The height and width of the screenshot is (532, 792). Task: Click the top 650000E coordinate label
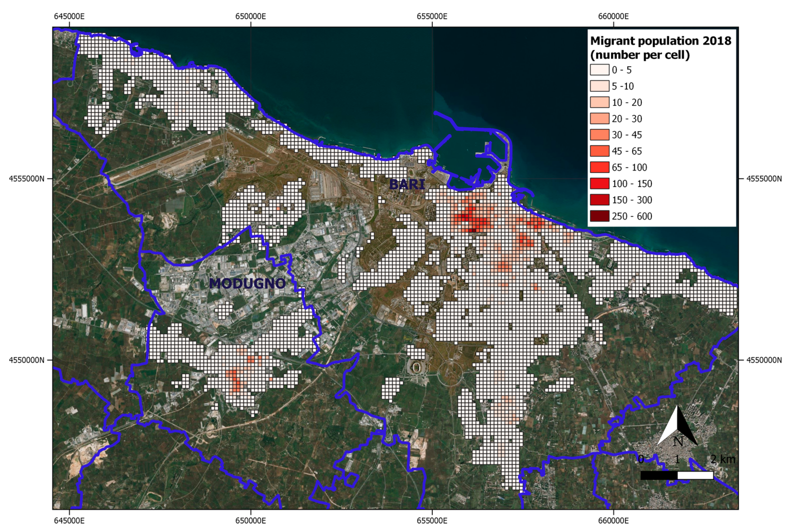(251, 16)
